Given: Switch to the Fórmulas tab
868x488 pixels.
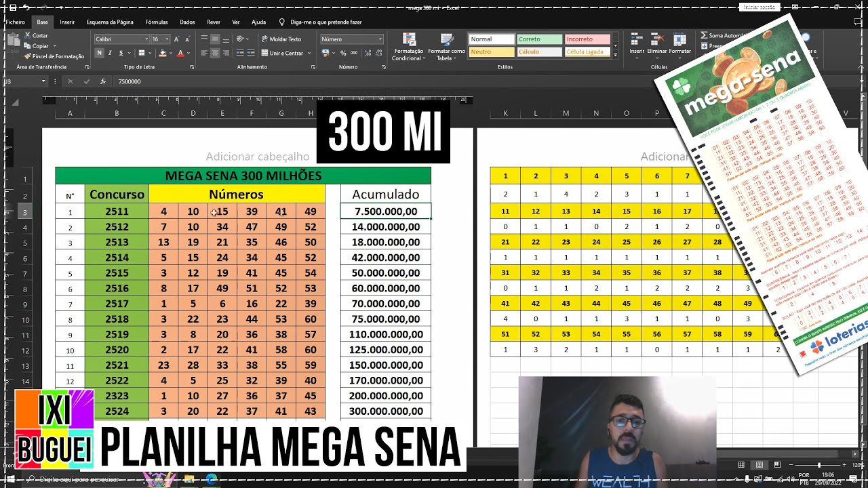Looking at the screenshot, I should pos(157,22).
